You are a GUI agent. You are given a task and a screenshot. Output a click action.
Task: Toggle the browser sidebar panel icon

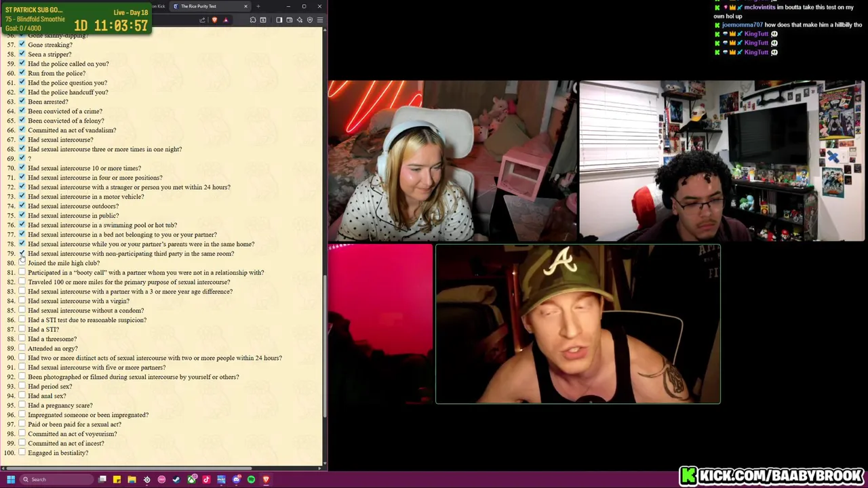(279, 20)
